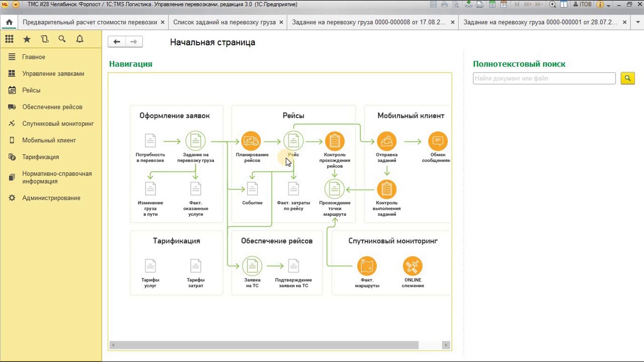Go forward with the right arrow button
This screenshot has height=362, width=644.
134,42
